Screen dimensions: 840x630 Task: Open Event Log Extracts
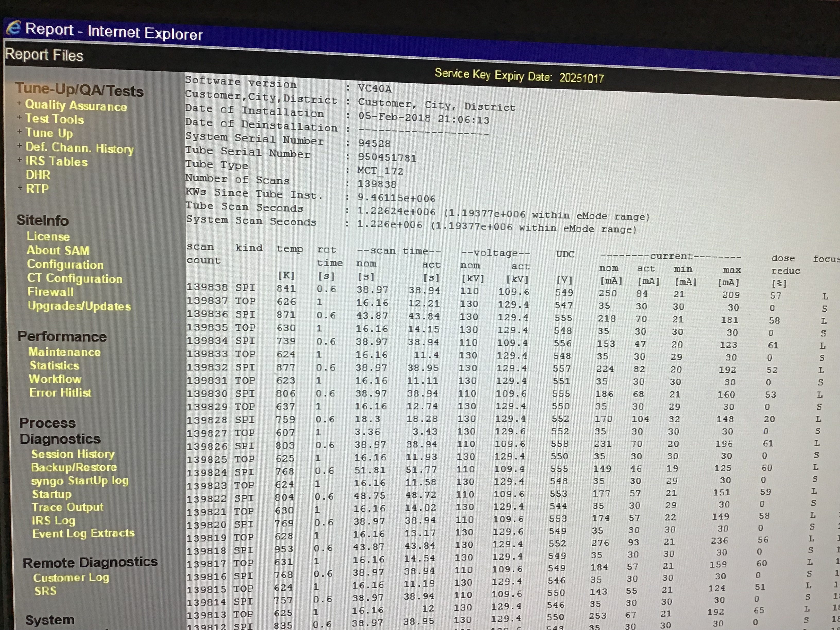[x=83, y=533]
